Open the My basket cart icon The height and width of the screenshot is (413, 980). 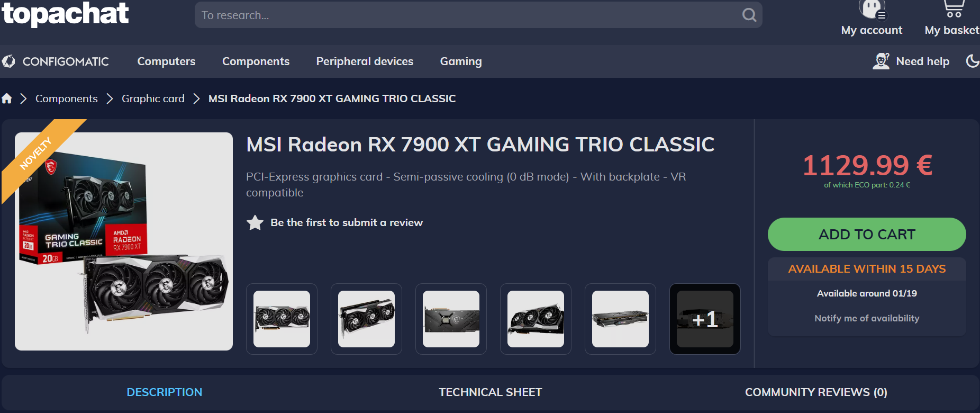pyautogui.click(x=953, y=8)
